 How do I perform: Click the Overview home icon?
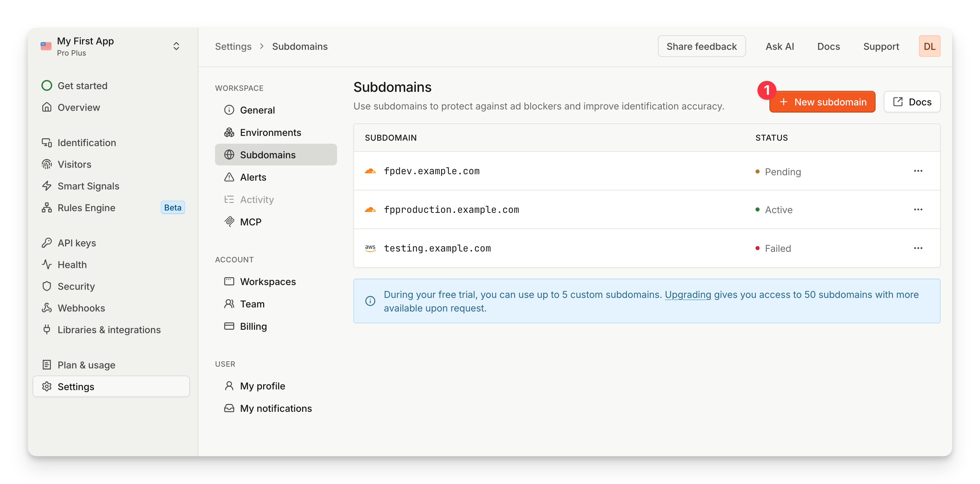[46, 107]
